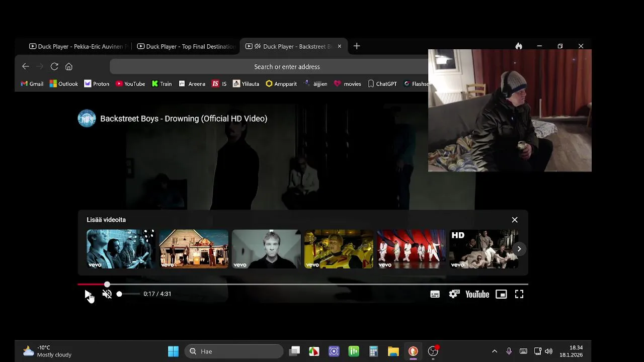Click the Drowning video title link
Viewport: 644px width, 362px height.
[x=184, y=119]
